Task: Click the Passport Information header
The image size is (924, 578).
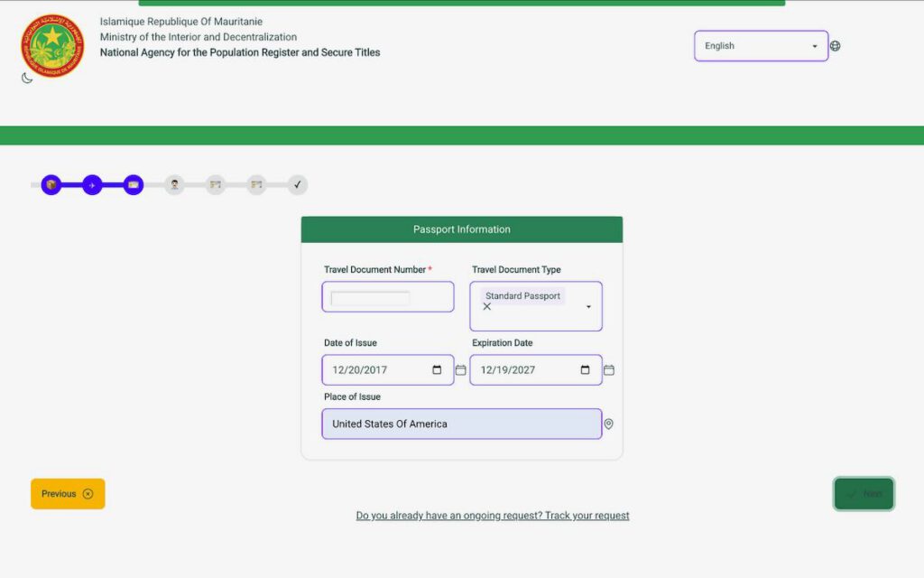Action: 462,229
